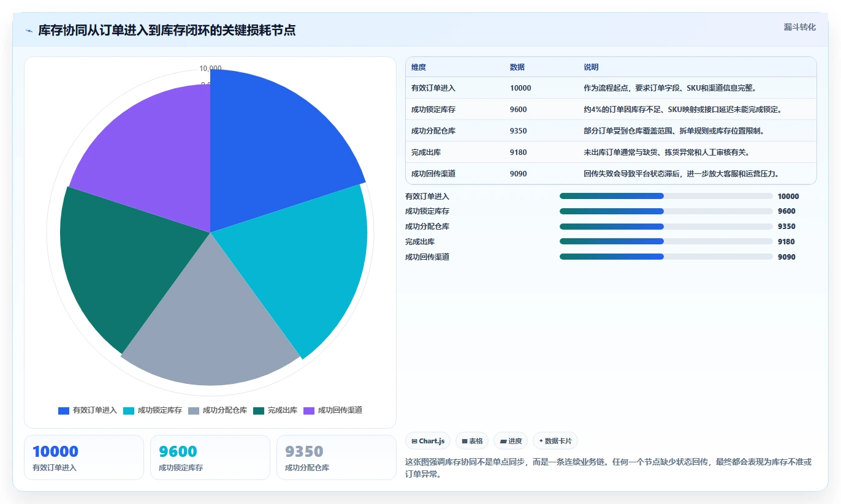Click table cell 有效订单进入
Viewport: 841px width, 504px height.
(x=433, y=88)
